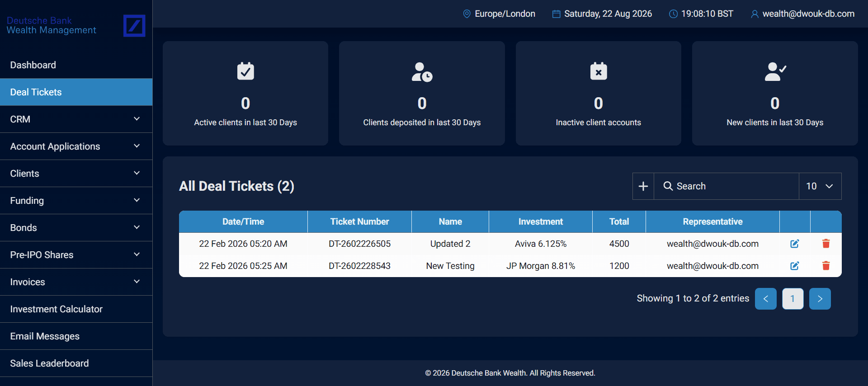Click the investment cell Aviva 6.125%

541,244
